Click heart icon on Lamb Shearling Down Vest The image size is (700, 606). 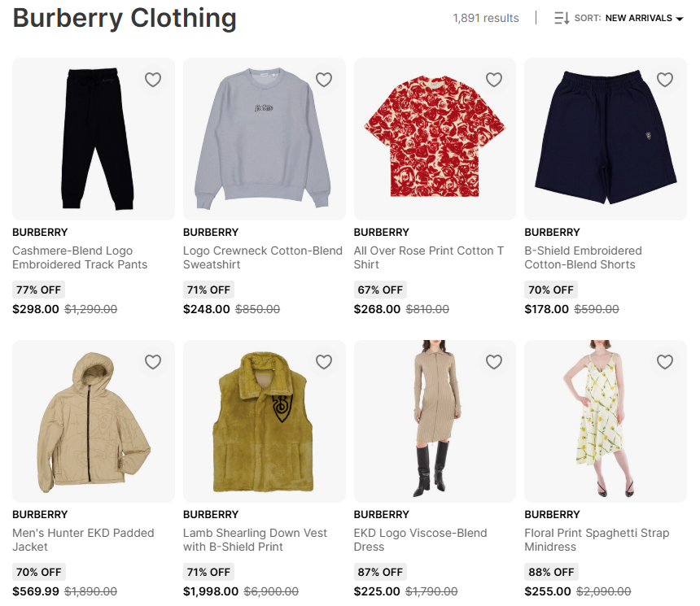(324, 362)
